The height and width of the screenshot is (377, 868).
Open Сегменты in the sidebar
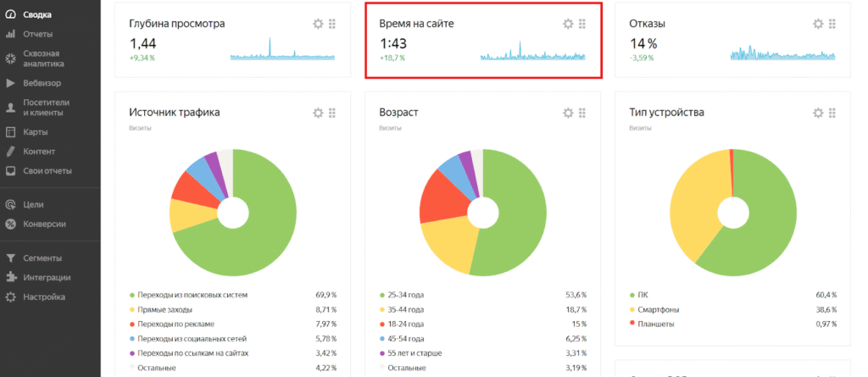(42, 258)
